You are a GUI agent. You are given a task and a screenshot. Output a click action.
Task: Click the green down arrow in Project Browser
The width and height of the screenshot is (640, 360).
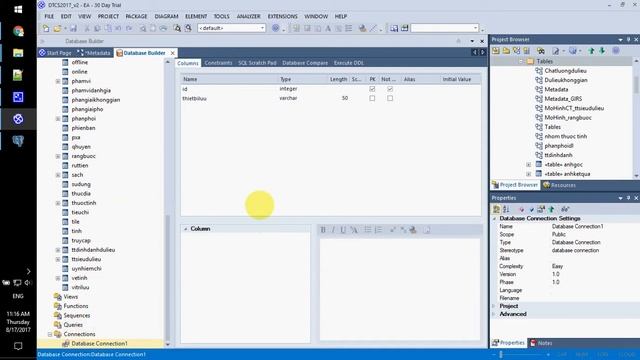602,51
